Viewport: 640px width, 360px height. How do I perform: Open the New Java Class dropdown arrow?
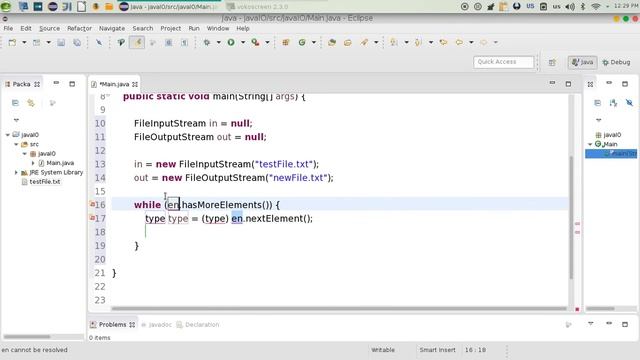(x=313, y=42)
